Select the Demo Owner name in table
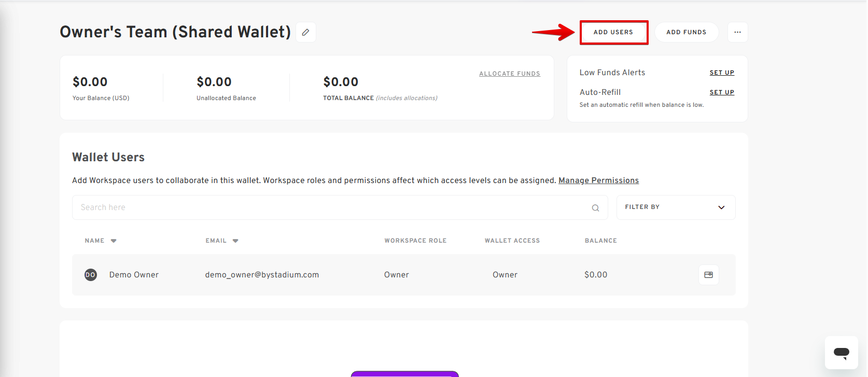This screenshot has width=868, height=377. (134, 275)
